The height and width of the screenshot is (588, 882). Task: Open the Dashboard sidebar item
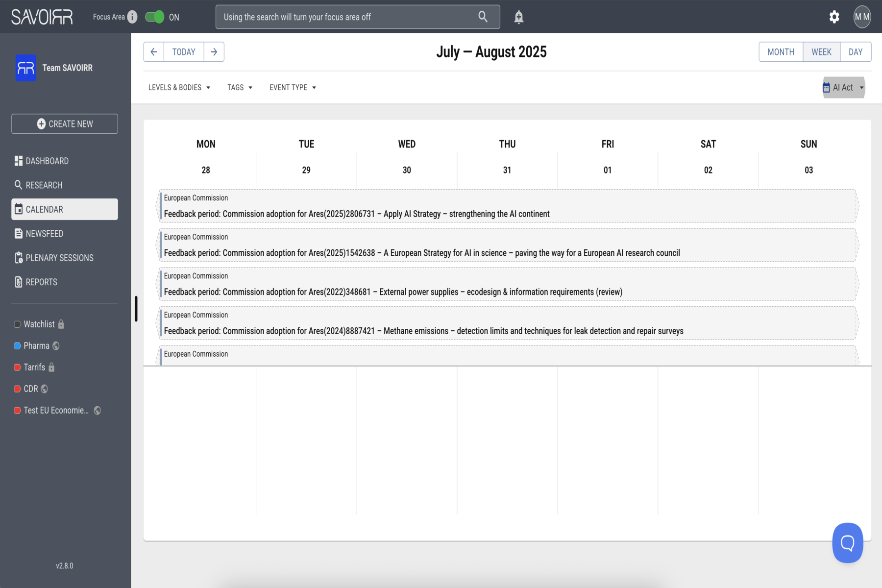pos(65,161)
